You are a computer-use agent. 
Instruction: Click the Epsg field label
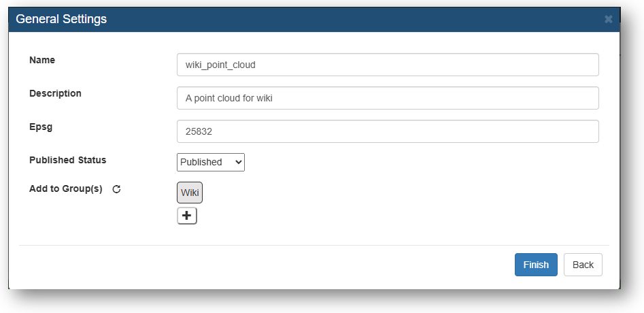(41, 127)
